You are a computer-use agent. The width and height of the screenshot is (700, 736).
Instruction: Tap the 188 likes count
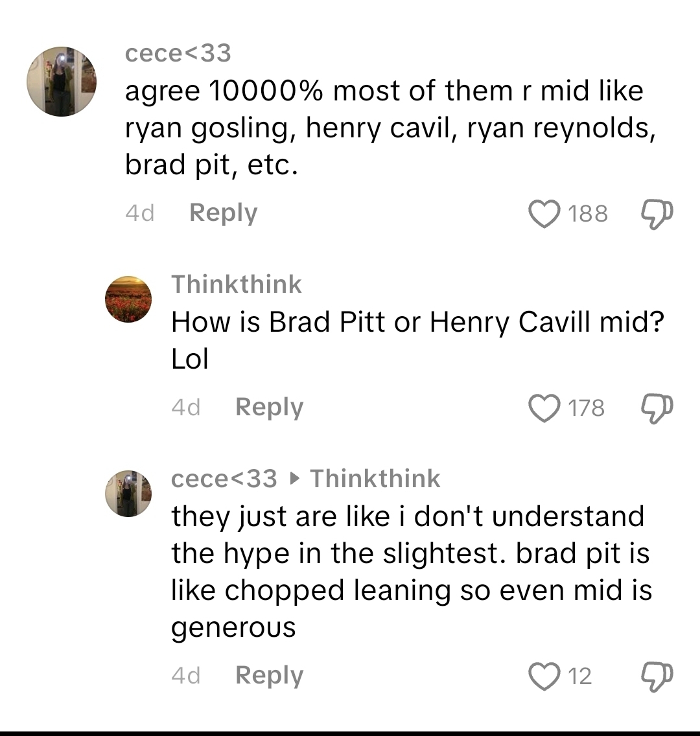tap(588, 214)
